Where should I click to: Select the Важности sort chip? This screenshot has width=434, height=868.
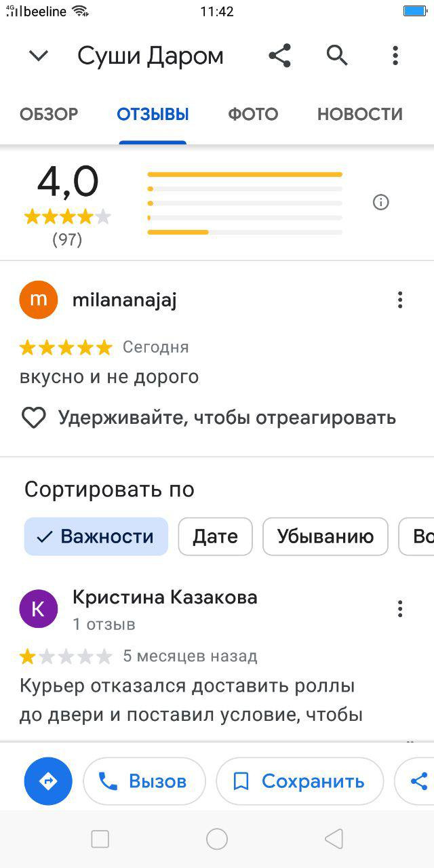[x=96, y=536]
